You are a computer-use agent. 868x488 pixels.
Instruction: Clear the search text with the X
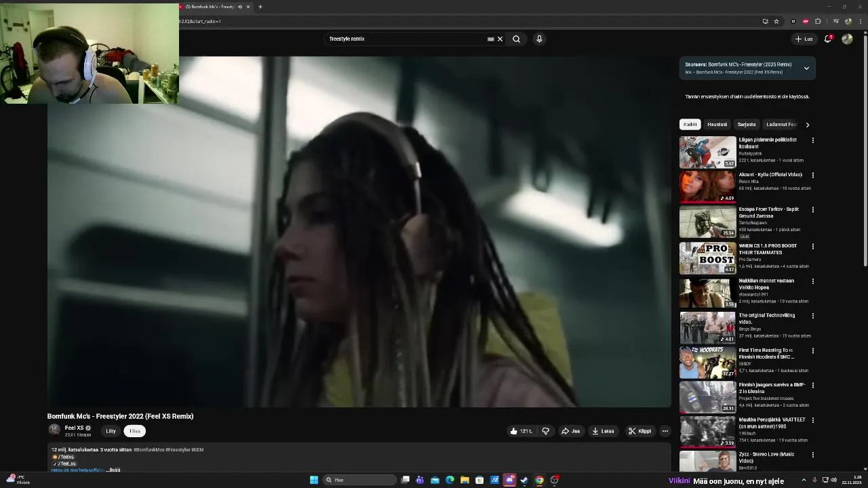point(500,39)
